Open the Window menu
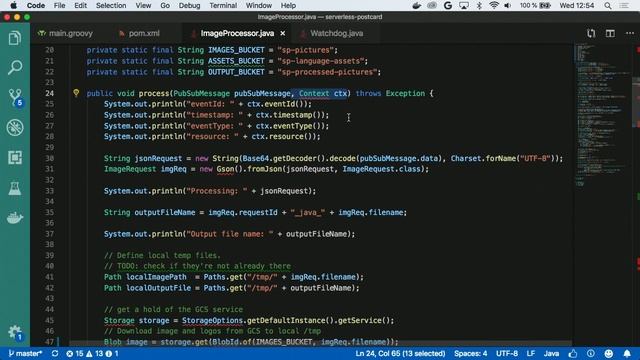 [258, 5]
